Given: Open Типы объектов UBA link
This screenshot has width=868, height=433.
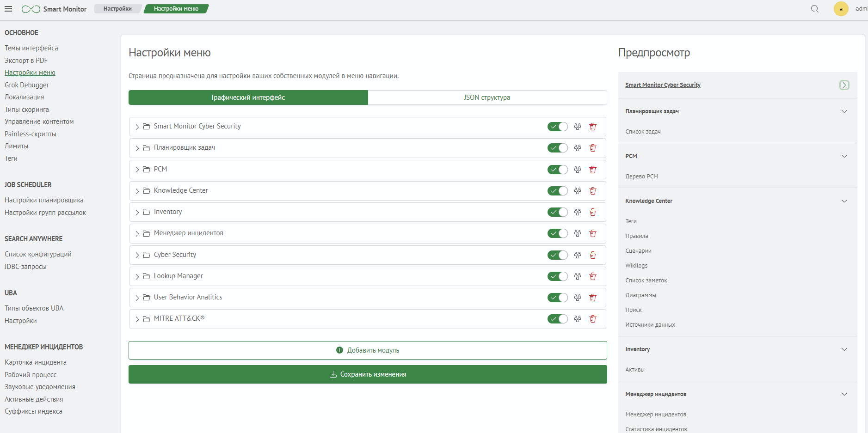Looking at the screenshot, I should (x=34, y=308).
